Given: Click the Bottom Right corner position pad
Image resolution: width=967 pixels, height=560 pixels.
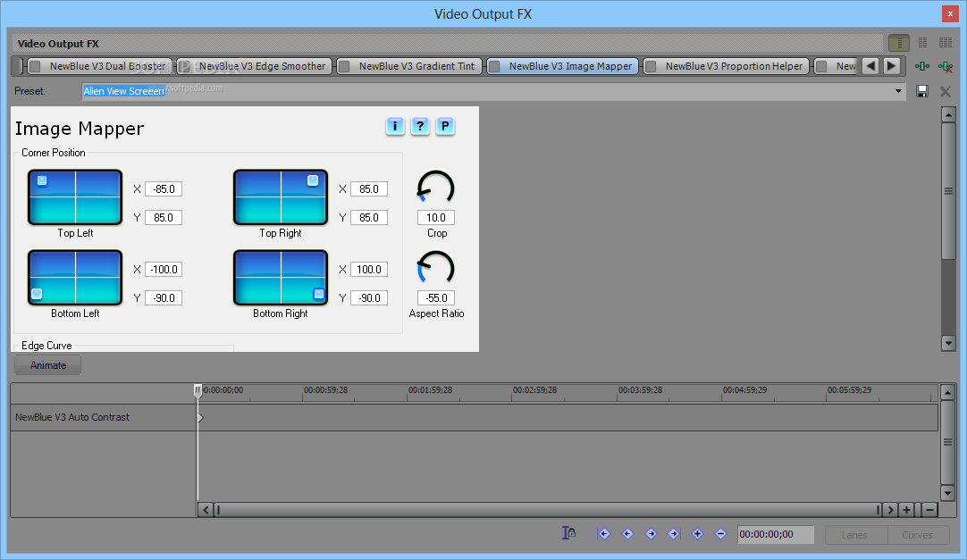Looking at the screenshot, I should point(281,277).
